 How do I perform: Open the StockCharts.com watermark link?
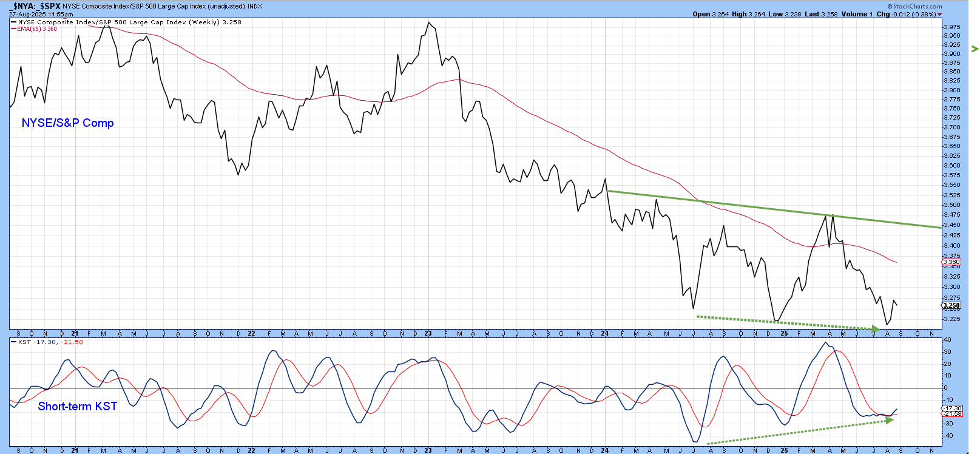coord(917,6)
